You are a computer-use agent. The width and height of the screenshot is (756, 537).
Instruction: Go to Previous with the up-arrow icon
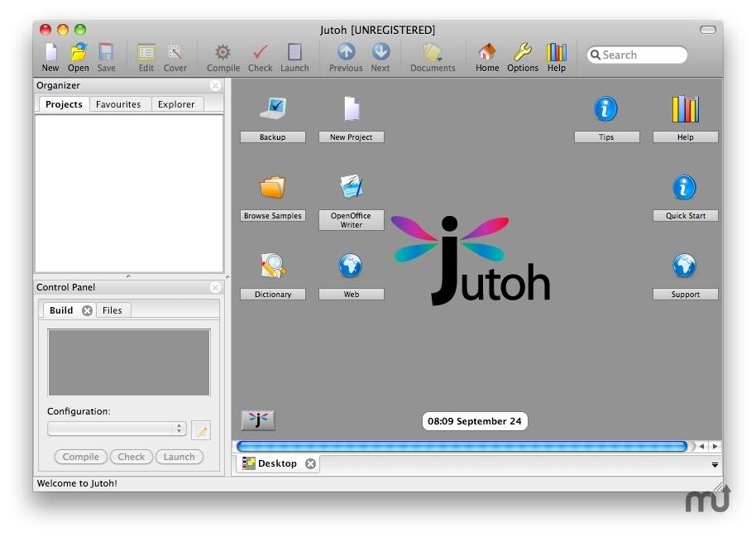point(347,51)
